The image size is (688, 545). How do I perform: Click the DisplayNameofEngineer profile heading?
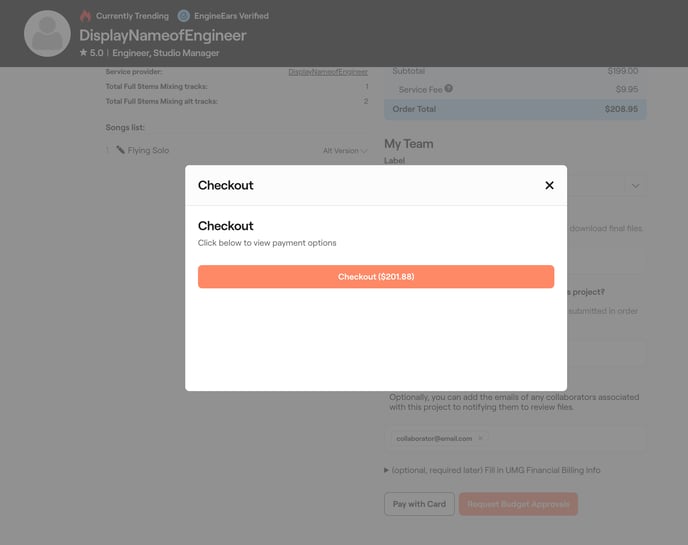tap(163, 36)
